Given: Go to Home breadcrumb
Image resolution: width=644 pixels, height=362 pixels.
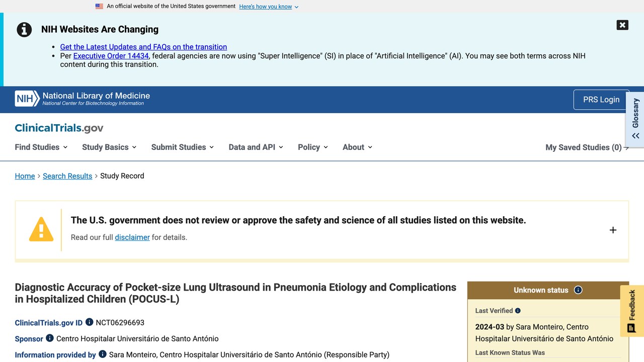Looking at the screenshot, I should point(25,176).
